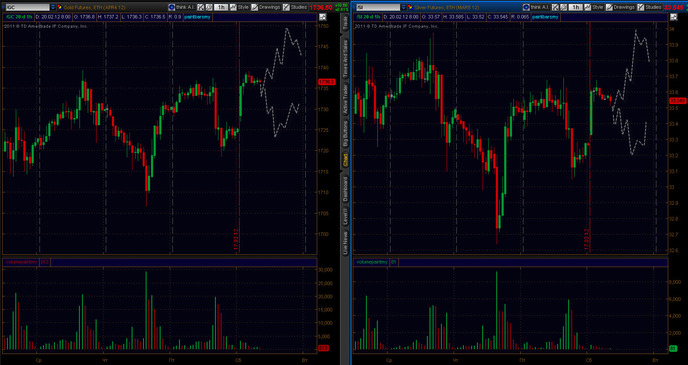Click the paintbarsmy study label on gold chart
This screenshot has width=688, height=365.
(197, 17)
